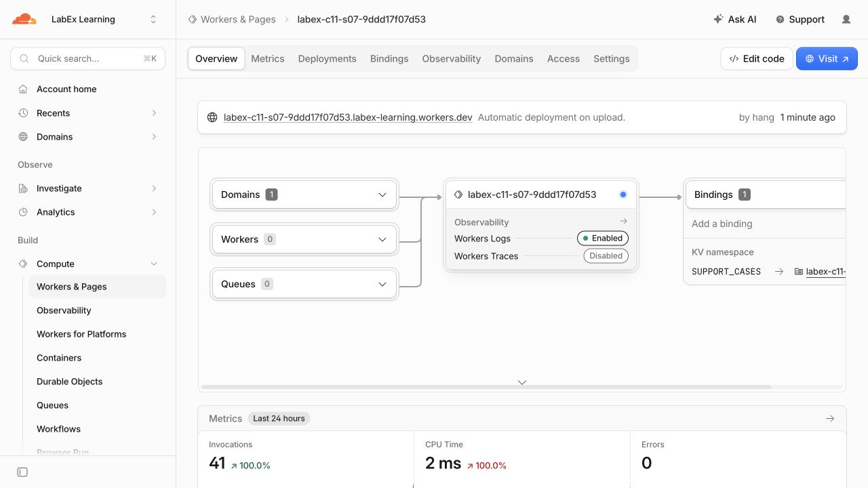
Task: Switch to the Domains tab
Action: tap(514, 59)
